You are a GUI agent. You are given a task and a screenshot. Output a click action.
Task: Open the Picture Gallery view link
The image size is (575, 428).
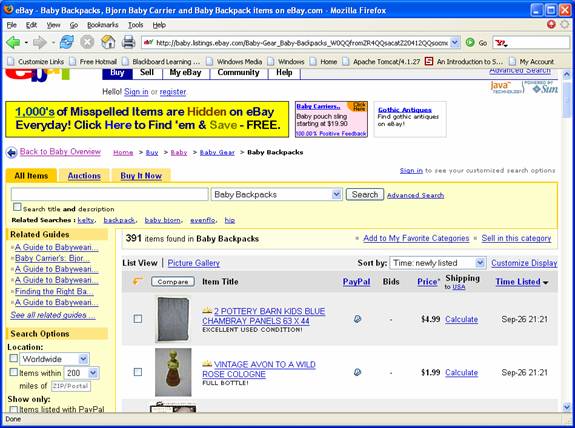[x=194, y=263]
